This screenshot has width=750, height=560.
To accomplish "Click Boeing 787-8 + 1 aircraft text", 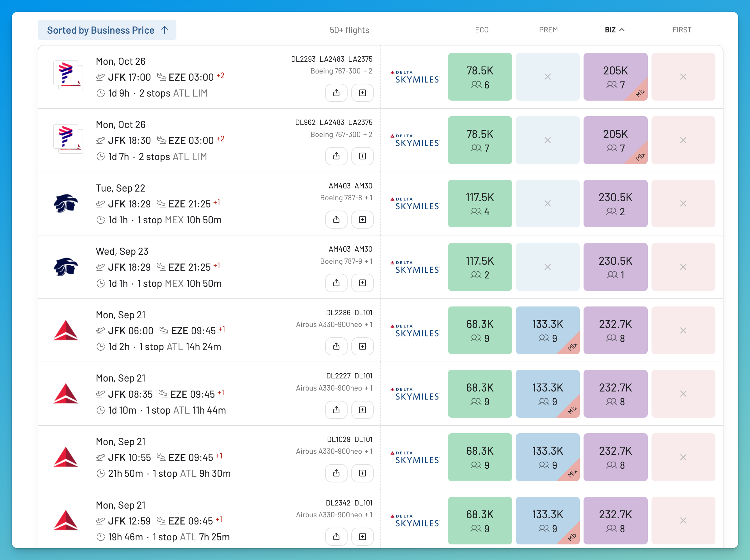I will (346, 198).
